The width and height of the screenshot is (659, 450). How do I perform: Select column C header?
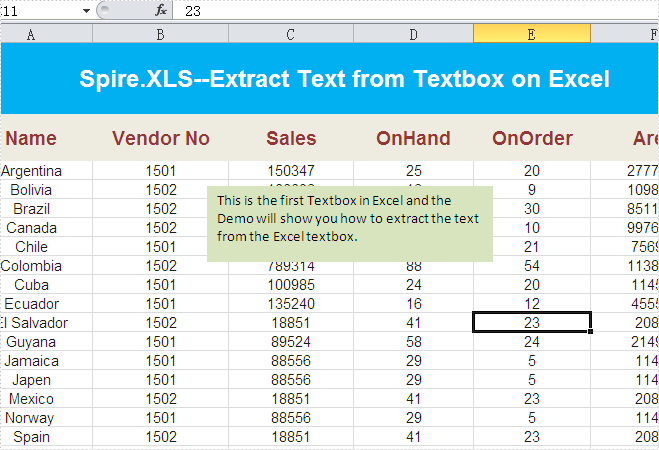291,34
